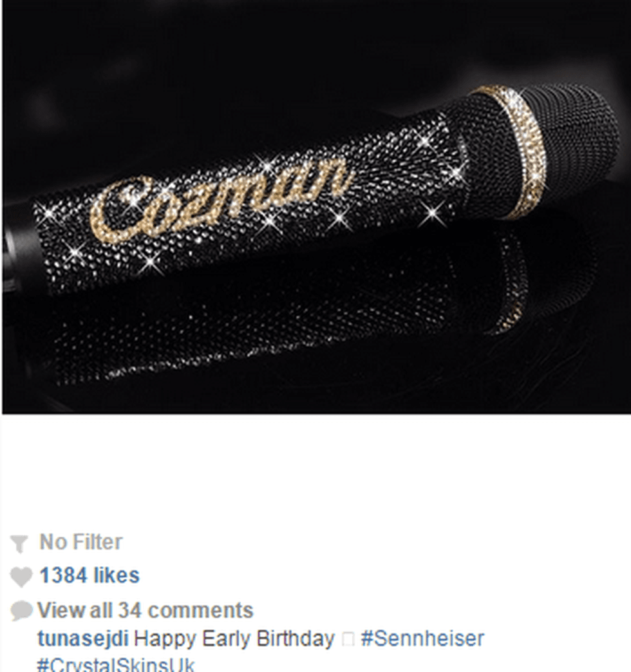Screen dimensions: 631x672
Task: View all 34 comments
Action: coord(146,610)
